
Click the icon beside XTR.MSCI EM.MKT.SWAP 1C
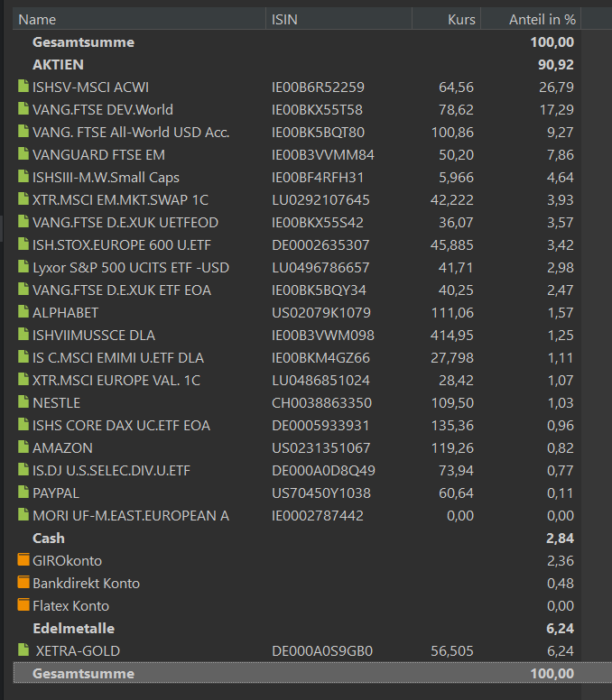click(x=23, y=198)
